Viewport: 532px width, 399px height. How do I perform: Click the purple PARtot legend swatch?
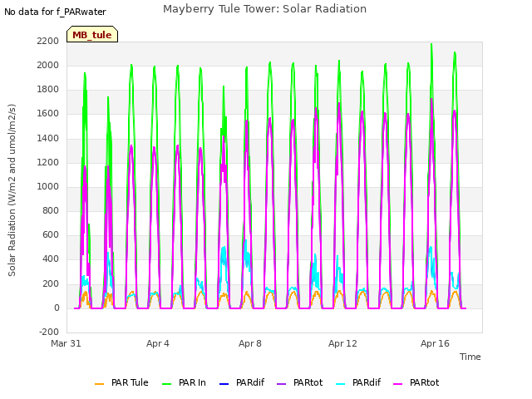pos(282,384)
